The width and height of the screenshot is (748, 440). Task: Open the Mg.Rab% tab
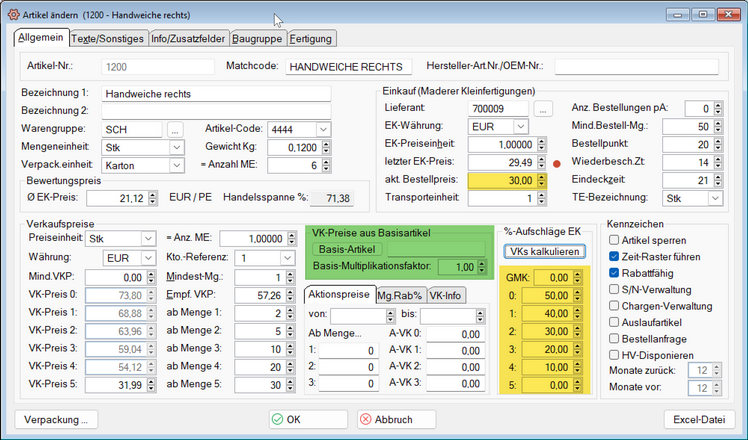click(x=398, y=295)
